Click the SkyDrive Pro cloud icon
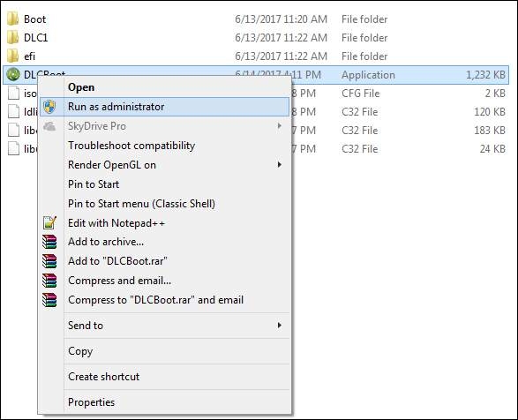The width and height of the screenshot is (518, 420). point(49,126)
